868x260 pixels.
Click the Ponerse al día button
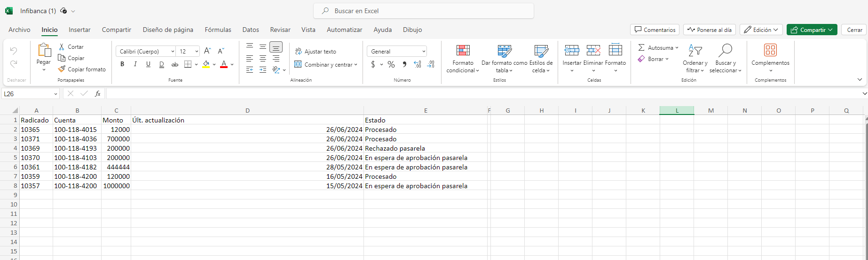tap(709, 30)
